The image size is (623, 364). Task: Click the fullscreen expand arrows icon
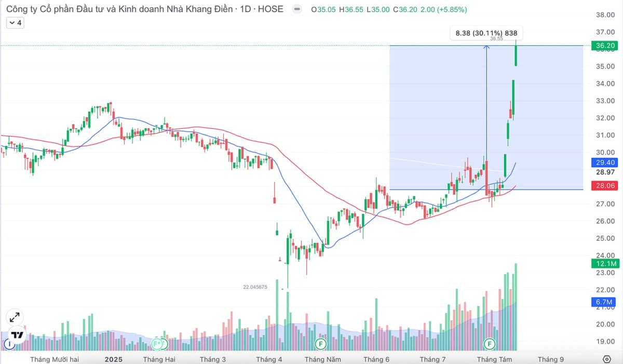click(15, 317)
